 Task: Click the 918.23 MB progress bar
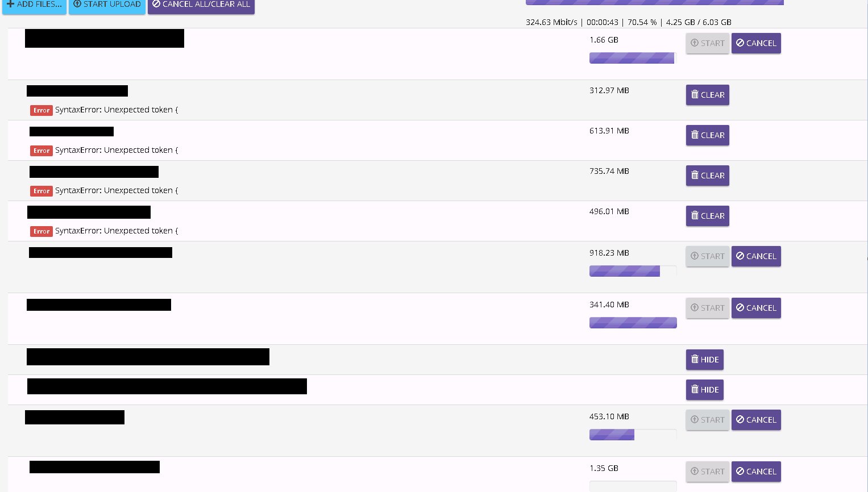pyautogui.click(x=633, y=271)
